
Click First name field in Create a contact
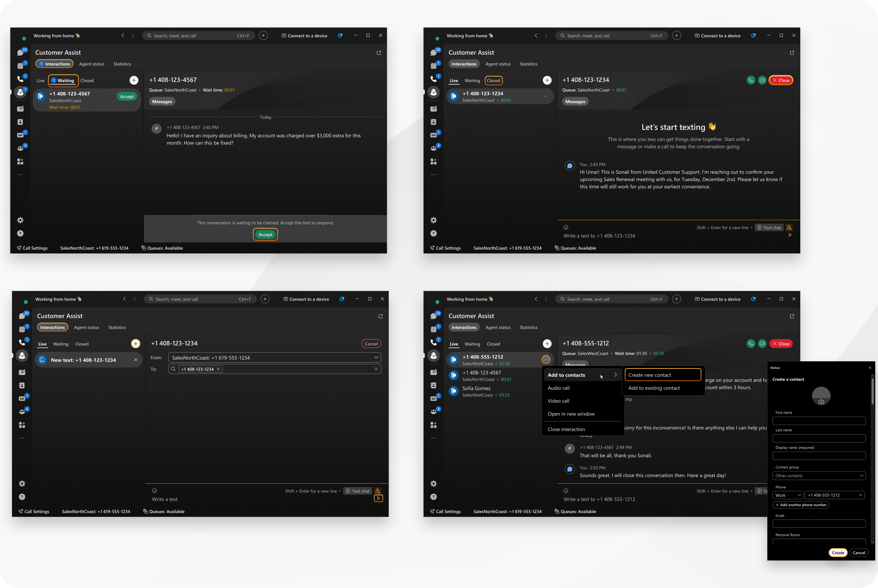[x=819, y=421]
